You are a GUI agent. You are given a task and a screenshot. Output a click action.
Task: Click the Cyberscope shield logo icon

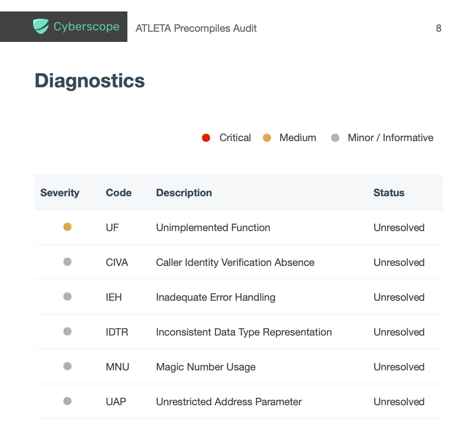pyautogui.click(x=41, y=26)
